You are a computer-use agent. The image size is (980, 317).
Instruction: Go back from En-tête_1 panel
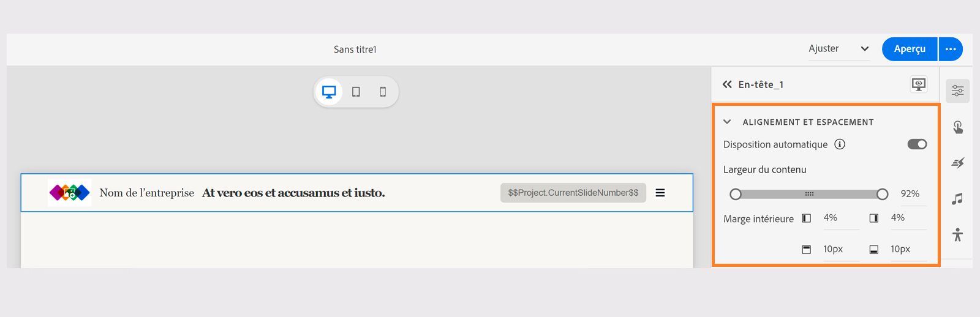(x=727, y=84)
